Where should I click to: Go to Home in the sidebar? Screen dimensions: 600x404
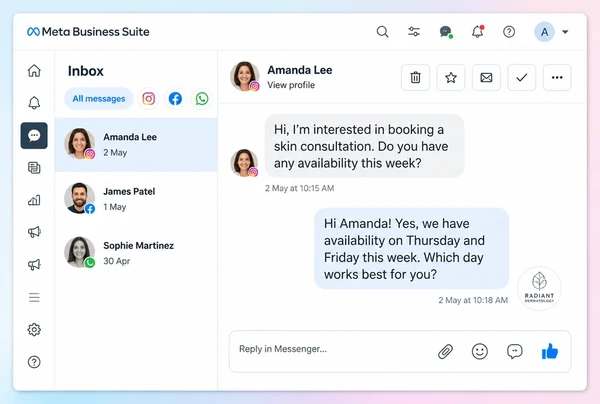(34, 71)
